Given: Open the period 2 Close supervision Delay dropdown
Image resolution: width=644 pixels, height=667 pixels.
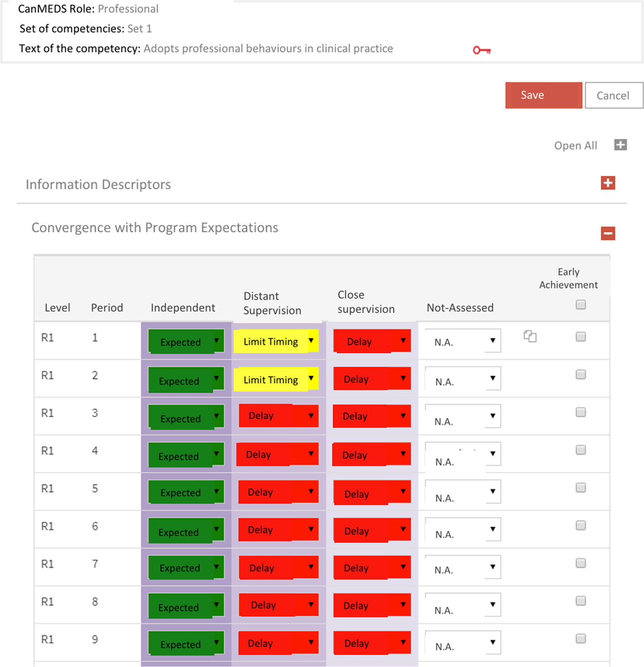Looking at the screenshot, I should pyautogui.click(x=372, y=379).
